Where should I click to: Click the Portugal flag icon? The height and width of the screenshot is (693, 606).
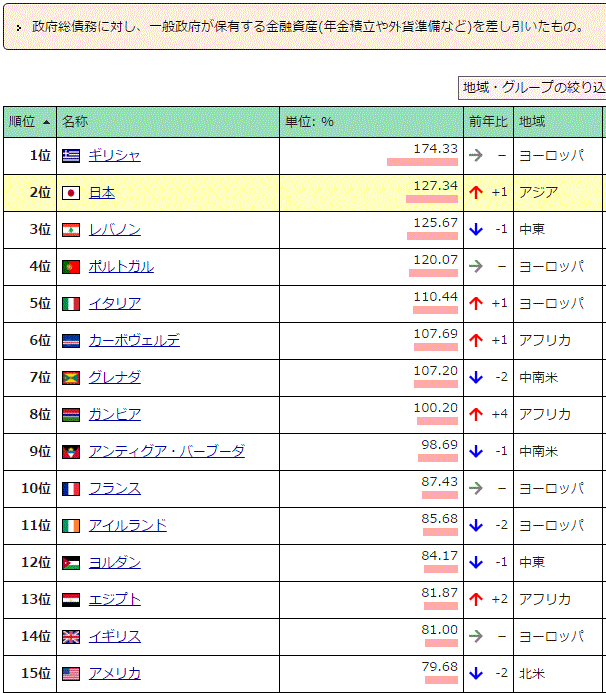click(x=71, y=267)
